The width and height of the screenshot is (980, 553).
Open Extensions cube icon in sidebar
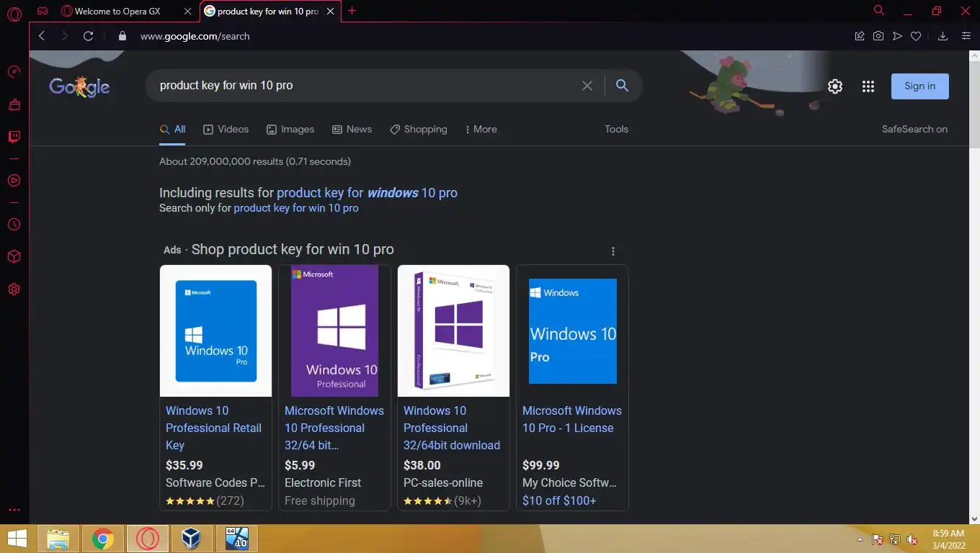point(14,257)
